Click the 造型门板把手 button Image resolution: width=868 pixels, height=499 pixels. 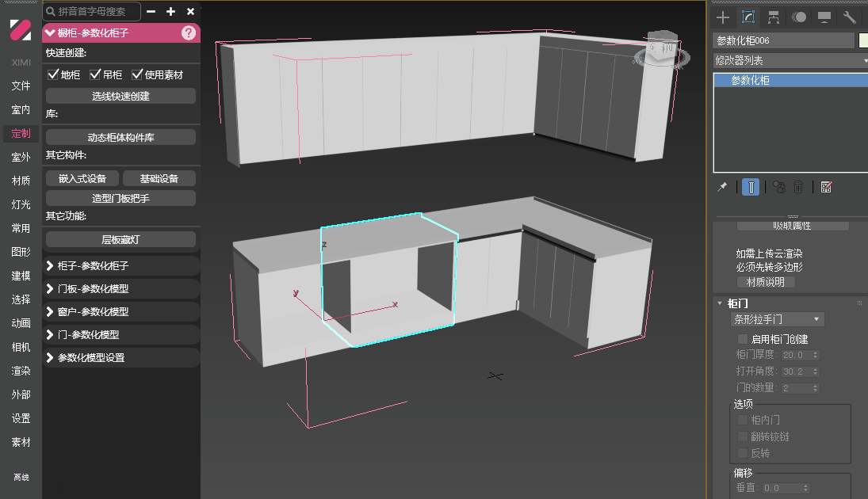120,198
